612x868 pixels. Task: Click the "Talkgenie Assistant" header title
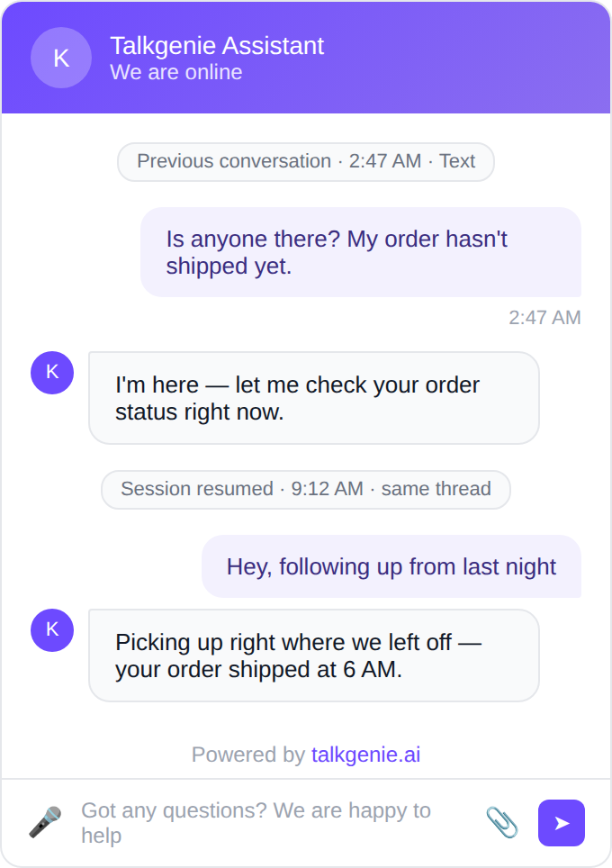point(217,45)
